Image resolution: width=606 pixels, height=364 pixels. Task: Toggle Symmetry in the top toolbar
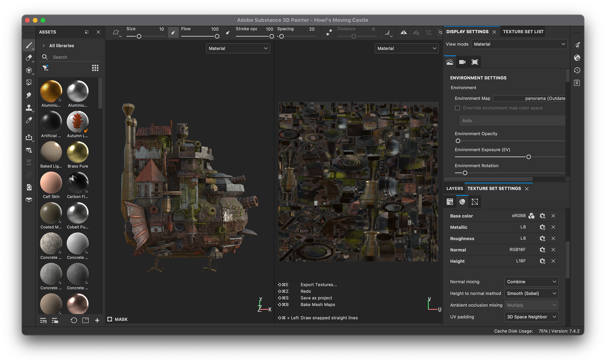point(403,32)
